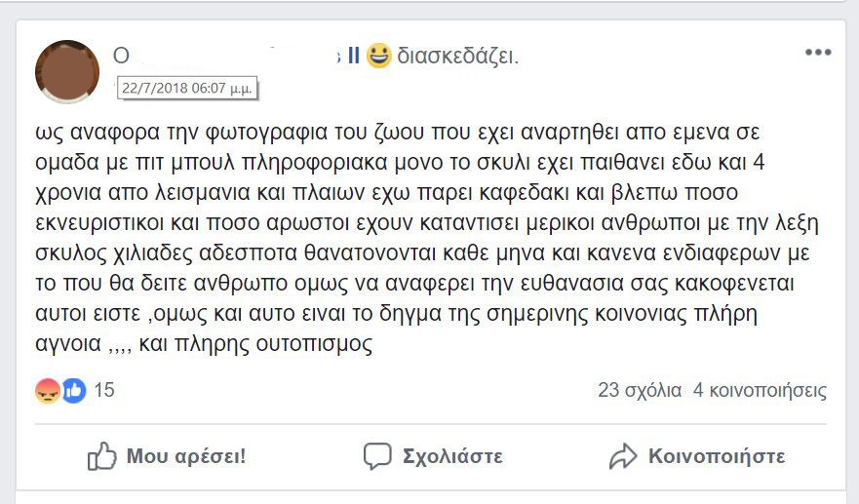Click the blurred poster name in header

click(234, 57)
